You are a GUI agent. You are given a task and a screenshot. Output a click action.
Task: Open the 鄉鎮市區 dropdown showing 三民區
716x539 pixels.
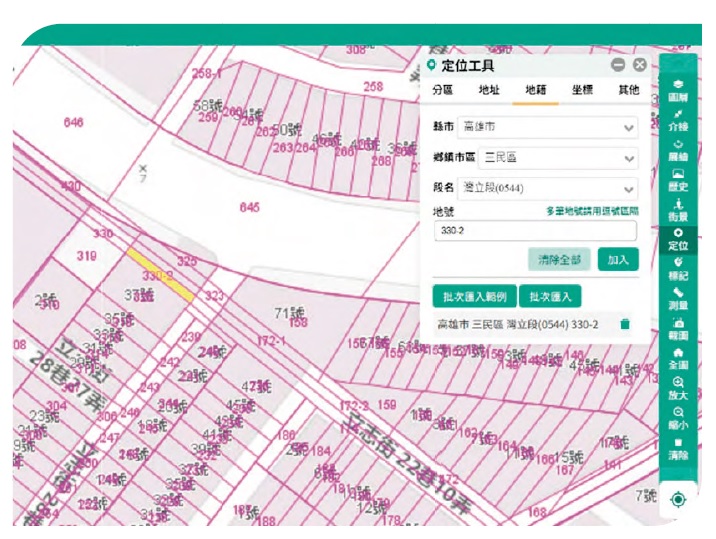pos(547,158)
